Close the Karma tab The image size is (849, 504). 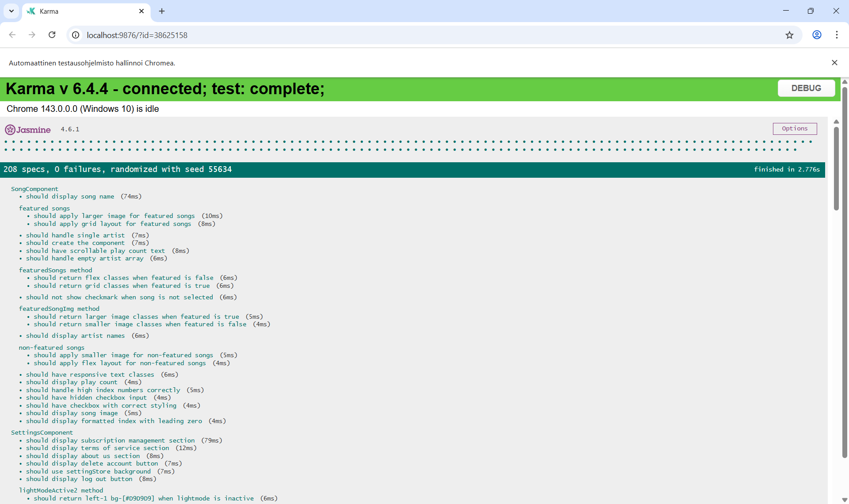141,11
